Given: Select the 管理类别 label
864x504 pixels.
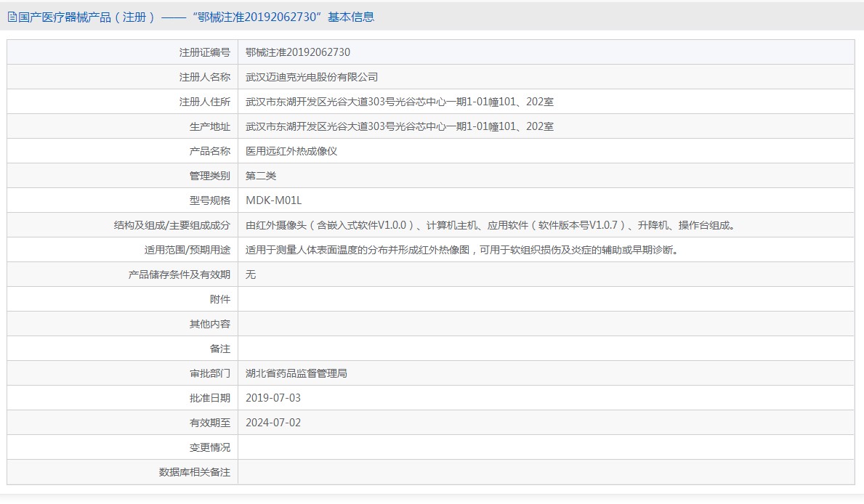Looking at the screenshot, I should coord(210,176).
